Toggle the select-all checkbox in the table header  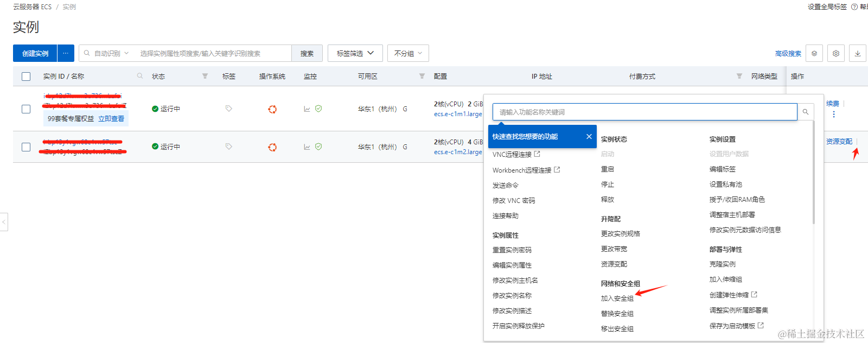(x=26, y=77)
